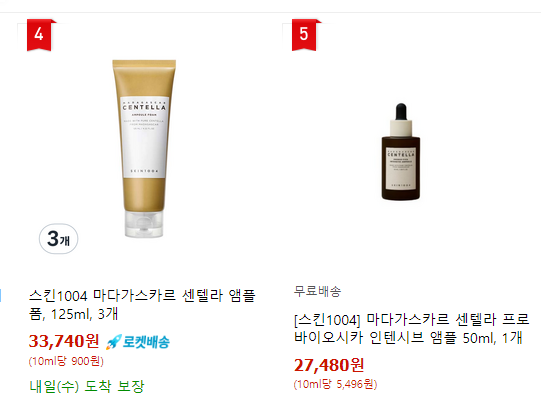Click the 3개 quantity badge on the tube image

pyautogui.click(x=58, y=239)
